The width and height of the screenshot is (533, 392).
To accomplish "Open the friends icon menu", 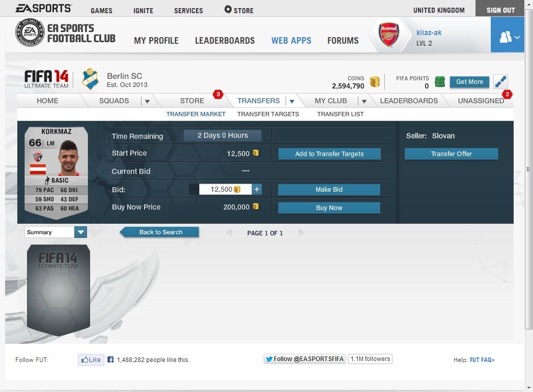I will pos(507,35).
